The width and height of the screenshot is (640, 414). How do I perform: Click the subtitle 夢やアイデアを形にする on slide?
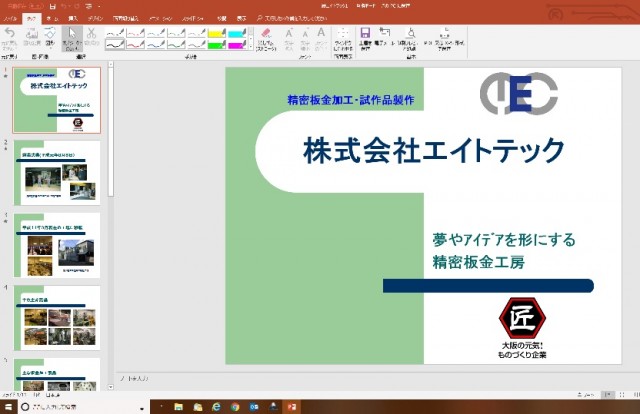click(504, 240)
